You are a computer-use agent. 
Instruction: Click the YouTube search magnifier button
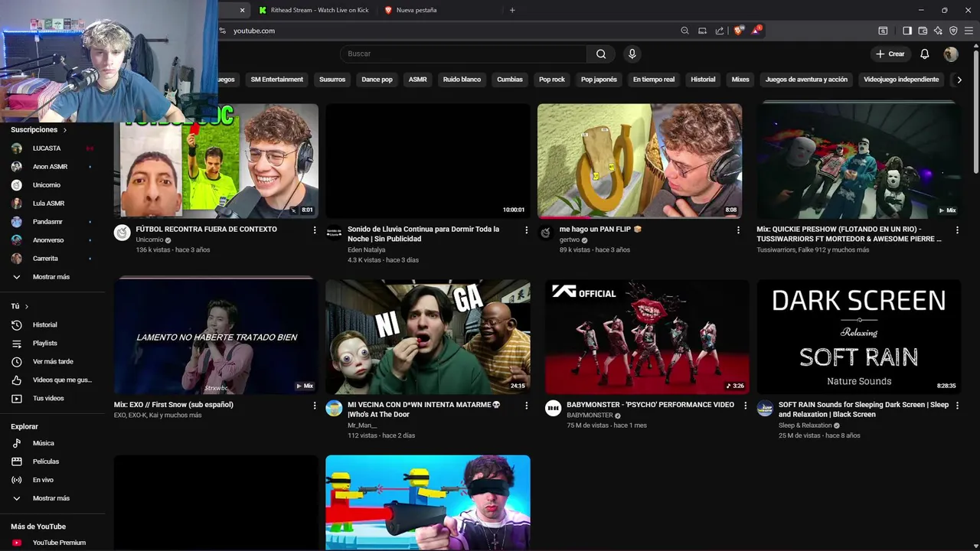tap(601, 54)
